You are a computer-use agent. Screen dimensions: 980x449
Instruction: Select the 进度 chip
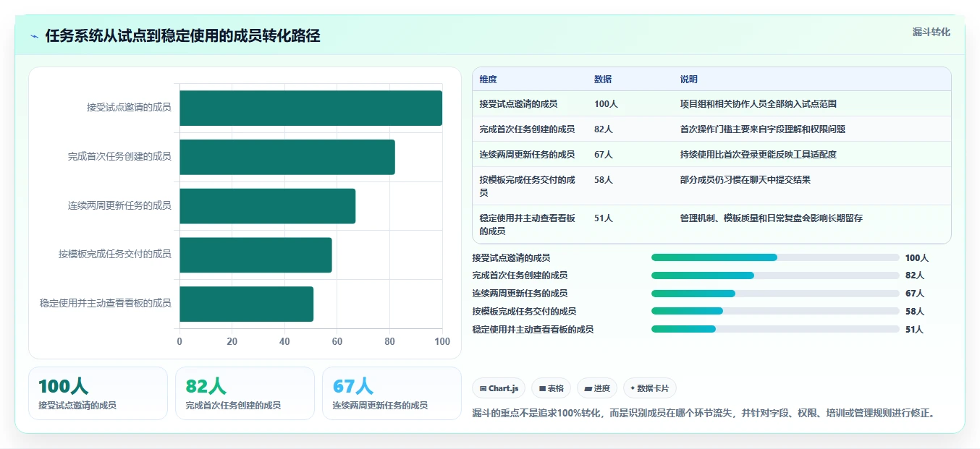coord(597,388)
